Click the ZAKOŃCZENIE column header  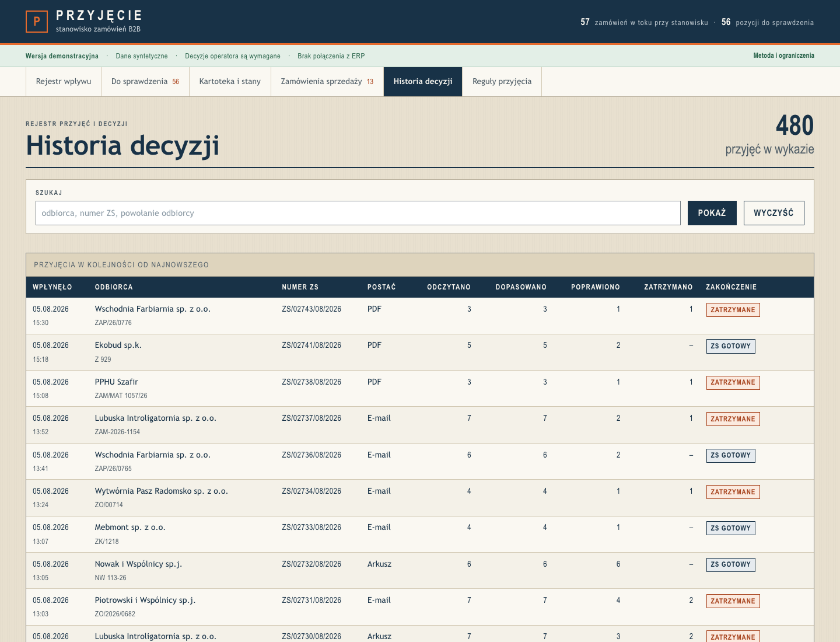(731, 287)
